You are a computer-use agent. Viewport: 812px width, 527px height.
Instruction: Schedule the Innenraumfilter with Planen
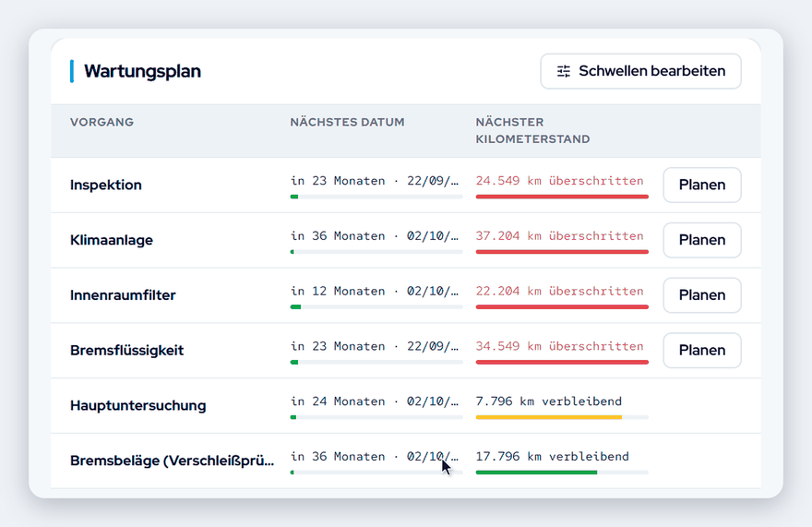coord(701,295)
